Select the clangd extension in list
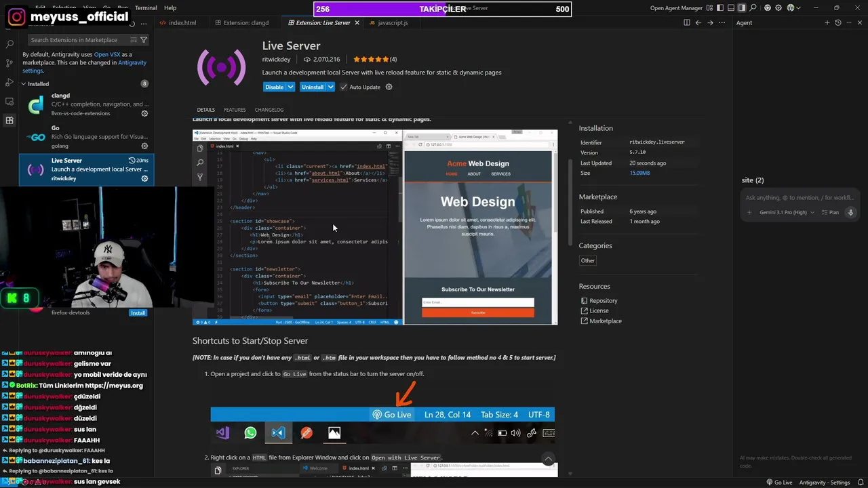The height and width of the screenshot is (488, 868). click(x=87, y=104)
